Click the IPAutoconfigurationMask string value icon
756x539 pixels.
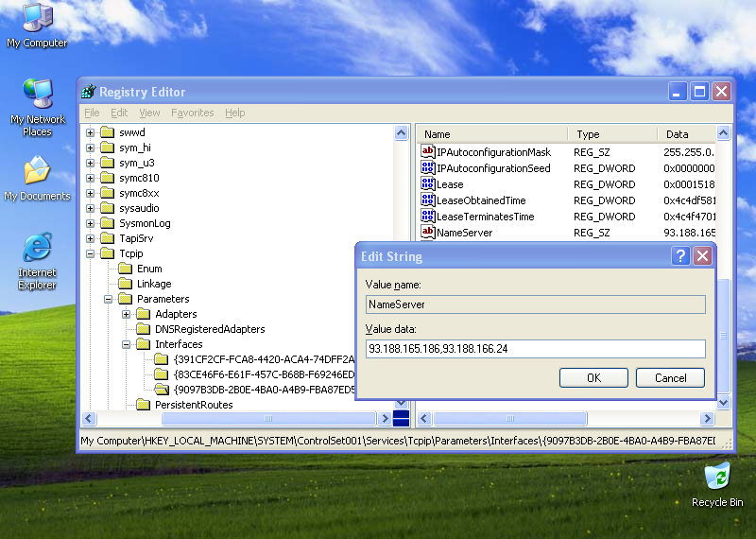click(428, 151)
